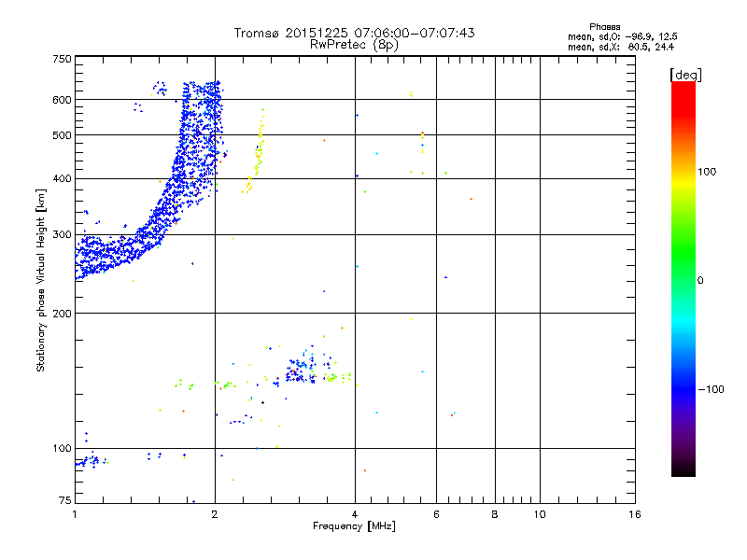Click the black bottom of the phase colorbar

pos(684,469)
